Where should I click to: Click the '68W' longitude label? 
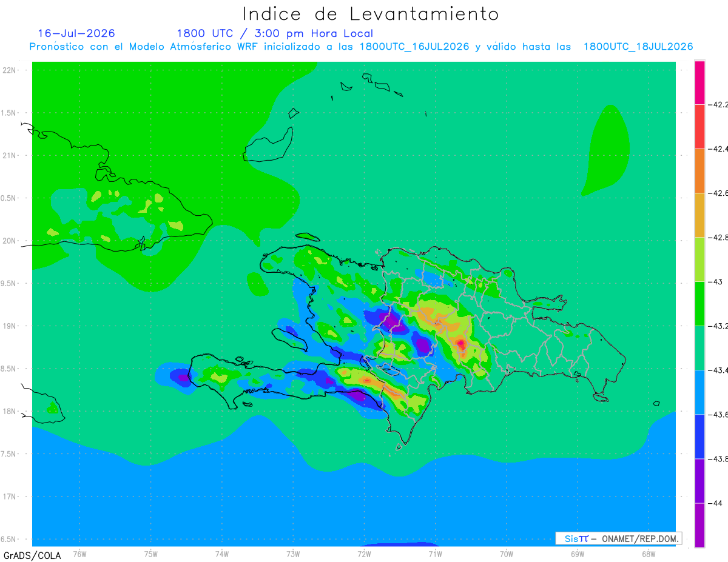pos(649,554)
